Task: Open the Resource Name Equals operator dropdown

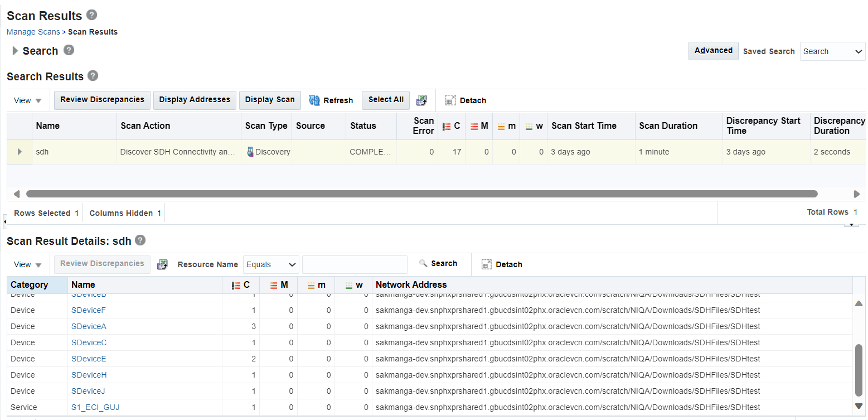Action: pyautogui.click(x=271, y=264)
